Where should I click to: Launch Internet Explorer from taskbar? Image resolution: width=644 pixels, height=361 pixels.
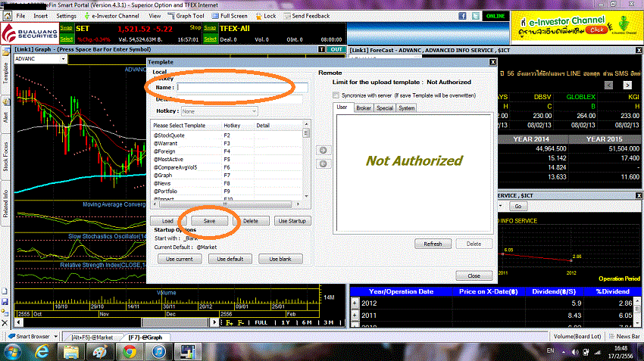(x=42, y=352)
